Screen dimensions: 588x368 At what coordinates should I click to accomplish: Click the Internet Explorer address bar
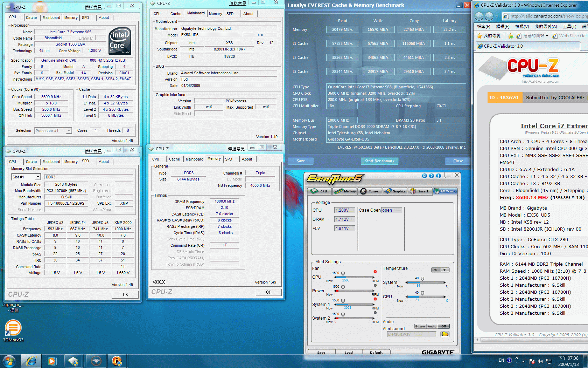[548, 16]
